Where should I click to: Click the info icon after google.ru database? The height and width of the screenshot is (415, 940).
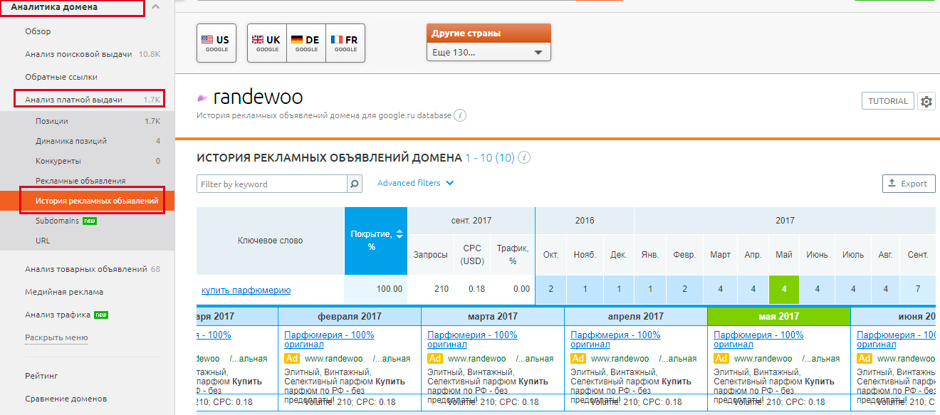(460, 116)
